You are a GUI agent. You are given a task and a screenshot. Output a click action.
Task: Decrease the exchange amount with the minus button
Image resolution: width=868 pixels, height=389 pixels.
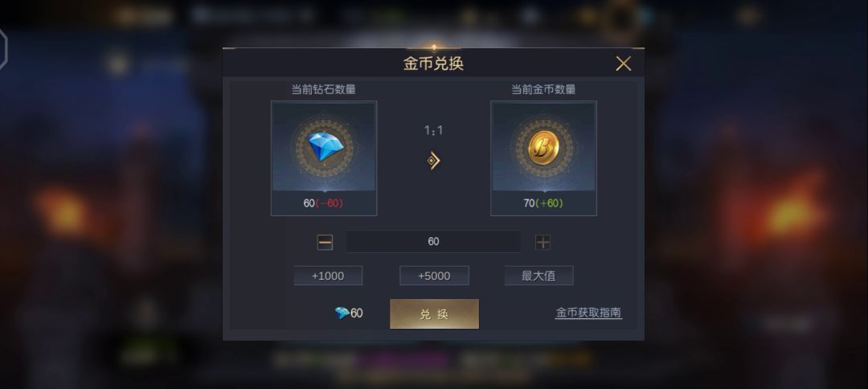325,243
